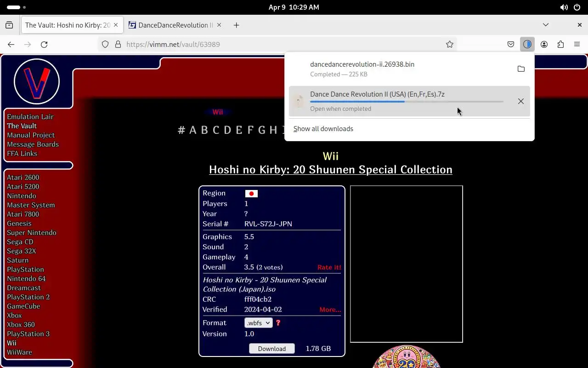Screen dimensions: 588x368
Task: Open the Apr 9 10:29 AM clock menu
Action: point(294,7)
